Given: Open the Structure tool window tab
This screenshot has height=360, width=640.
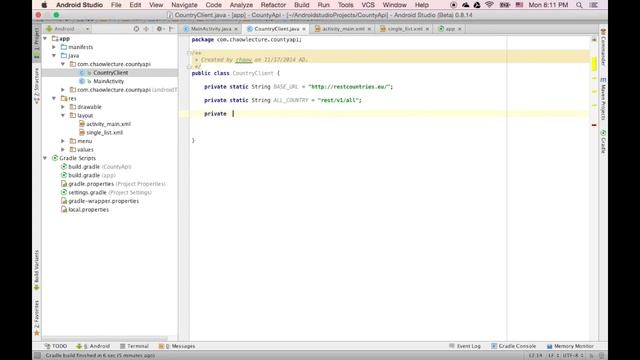Looking at the screenshot, I should [x=37, y=86].
